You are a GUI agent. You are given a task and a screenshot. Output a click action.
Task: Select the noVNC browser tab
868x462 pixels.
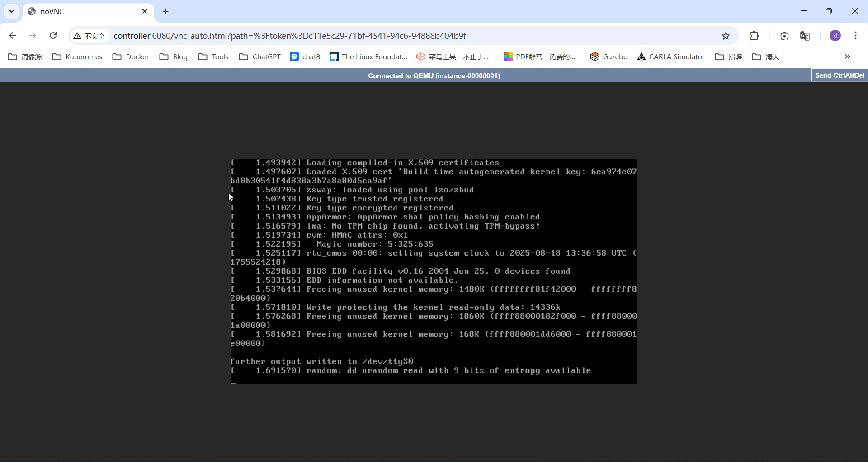coord(88,11)
